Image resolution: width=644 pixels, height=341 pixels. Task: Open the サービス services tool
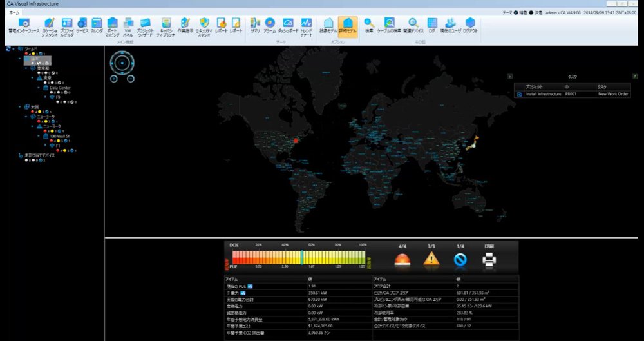point(82,26)
